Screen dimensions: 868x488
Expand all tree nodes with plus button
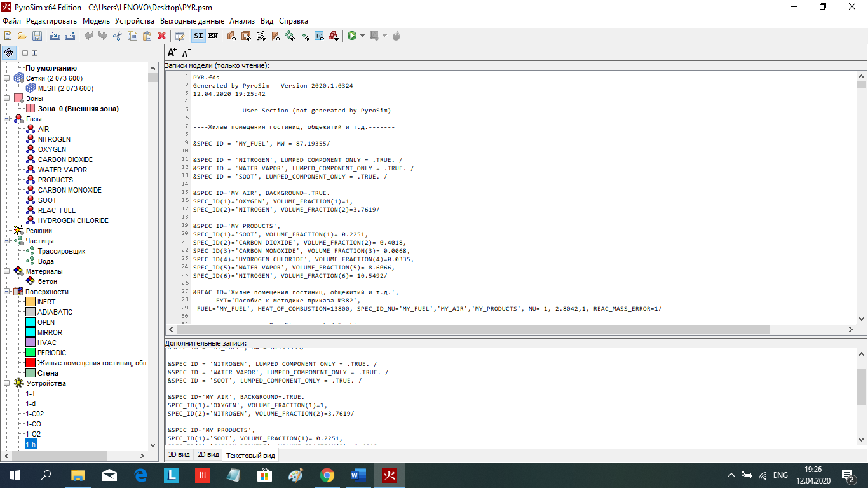pos(34,53)
